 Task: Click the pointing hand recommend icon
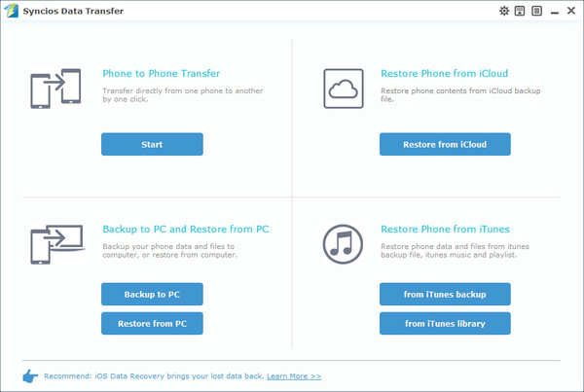point(29,375)
